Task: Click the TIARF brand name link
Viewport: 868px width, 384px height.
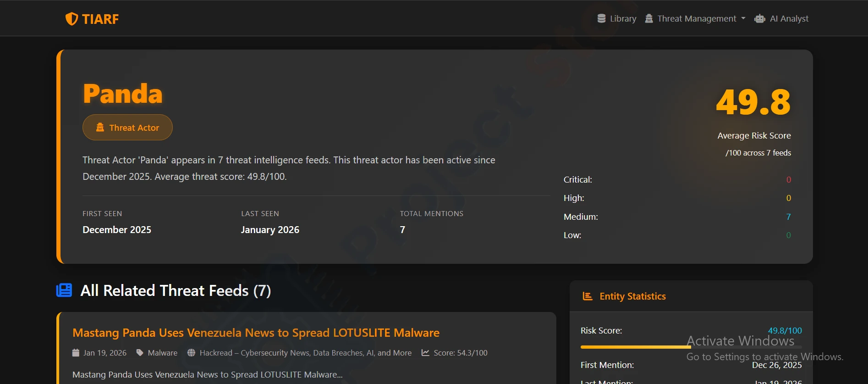Action: click(100, 19)
